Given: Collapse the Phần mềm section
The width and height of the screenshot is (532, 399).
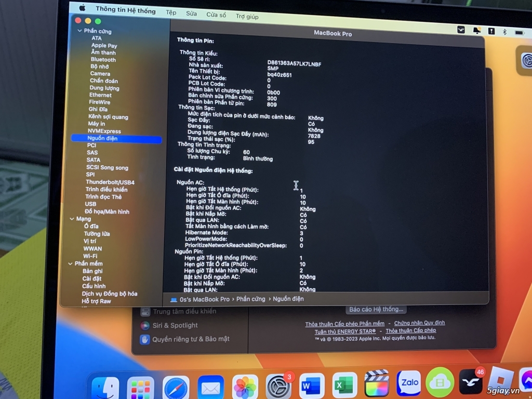Looking at the screenshot, I should pyautogui.click(x=70, y=263).
